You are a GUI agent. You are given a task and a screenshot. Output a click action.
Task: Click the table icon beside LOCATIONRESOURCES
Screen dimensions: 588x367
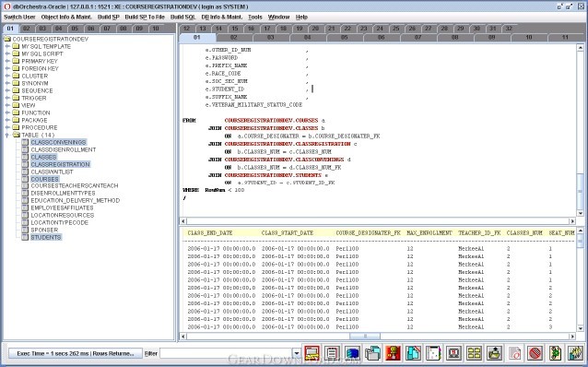(25, 215)
